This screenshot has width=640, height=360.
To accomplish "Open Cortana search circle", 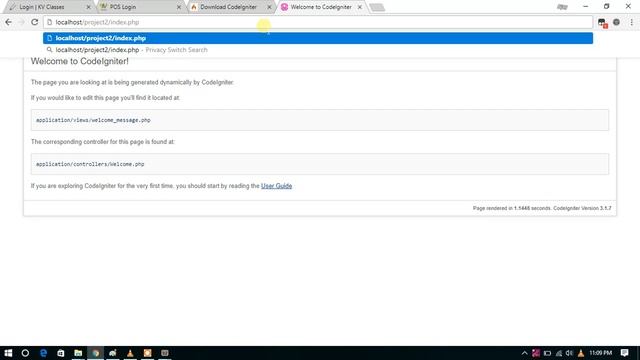I will (x=25, y=353).
